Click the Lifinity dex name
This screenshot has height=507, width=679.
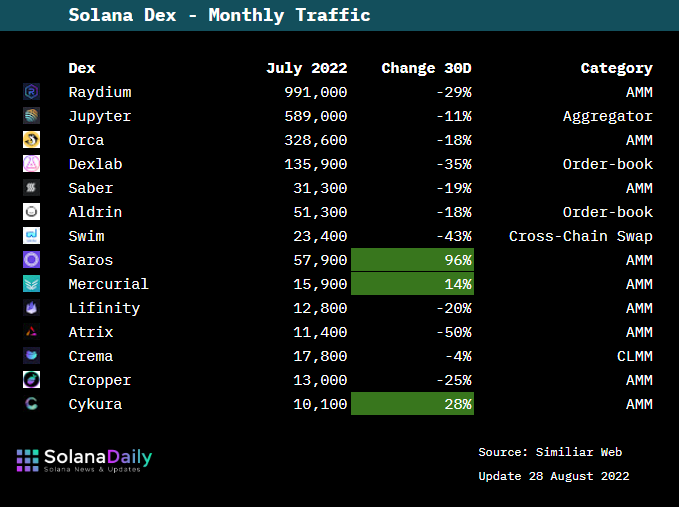[104, 308]
